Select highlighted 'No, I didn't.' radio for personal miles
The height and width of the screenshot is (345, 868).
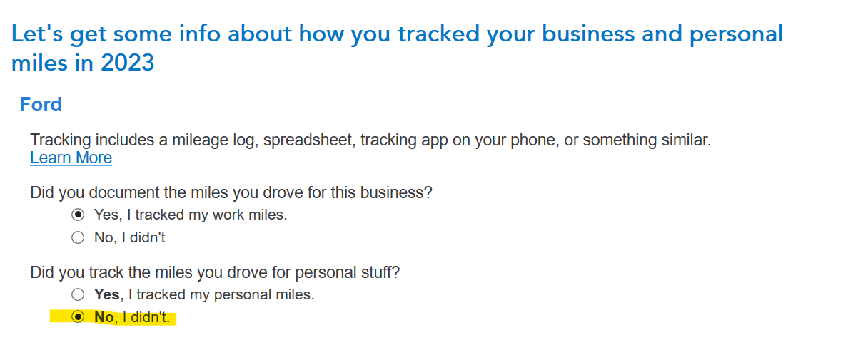pyautogui.click(x=78, y=317)
